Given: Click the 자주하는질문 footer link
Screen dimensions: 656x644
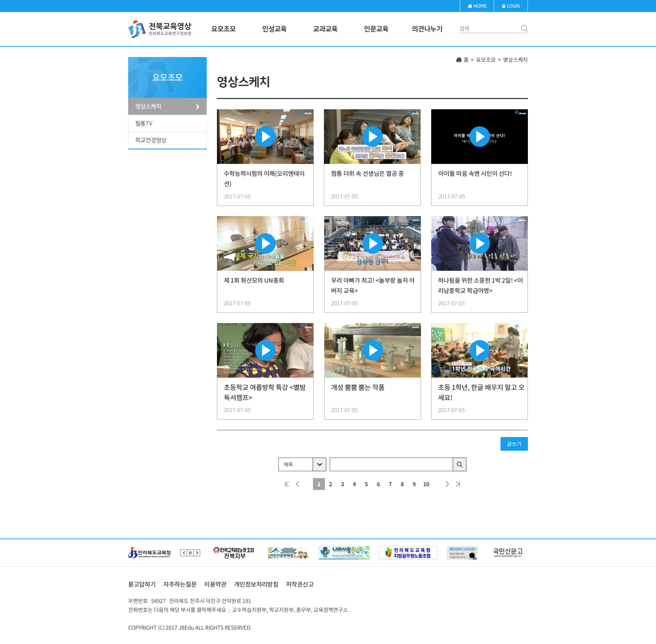Looking at the screenshot, I should coord(180,584).
